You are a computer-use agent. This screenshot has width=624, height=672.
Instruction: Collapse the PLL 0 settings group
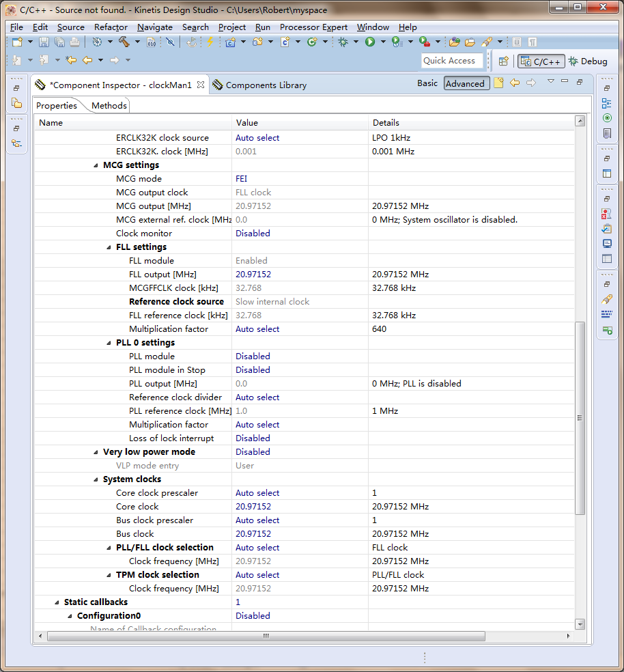click(109, 343)
